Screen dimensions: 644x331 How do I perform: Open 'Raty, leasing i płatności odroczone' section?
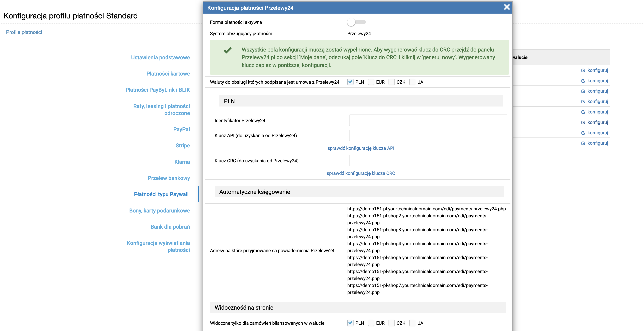[x=161, y=110]
